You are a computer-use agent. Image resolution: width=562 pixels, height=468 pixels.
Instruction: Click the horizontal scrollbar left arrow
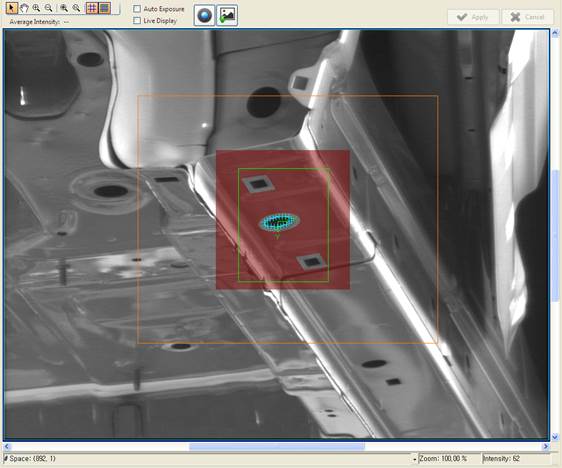[7, 446]
